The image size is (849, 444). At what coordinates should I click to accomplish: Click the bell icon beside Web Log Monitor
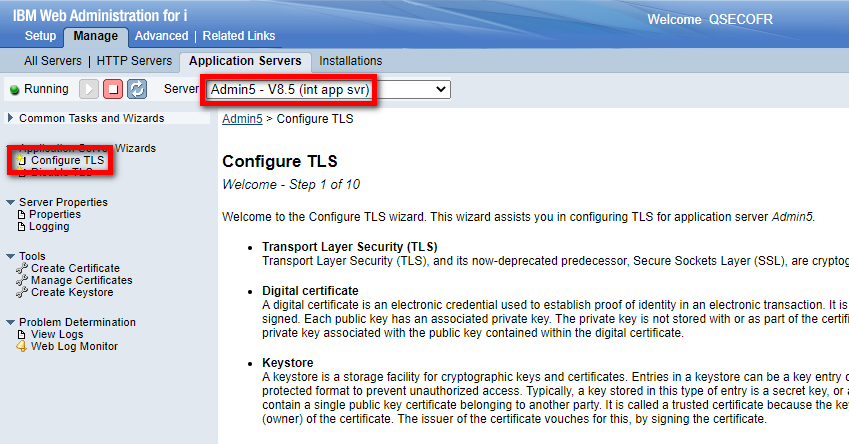[x=22, y=346]
